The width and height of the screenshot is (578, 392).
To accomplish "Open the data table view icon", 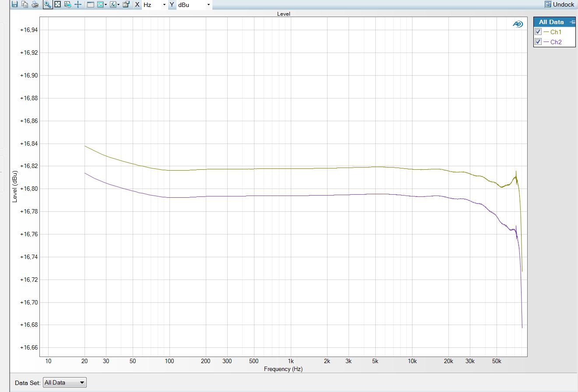I will pyautogui.click(x=90, y=4).
